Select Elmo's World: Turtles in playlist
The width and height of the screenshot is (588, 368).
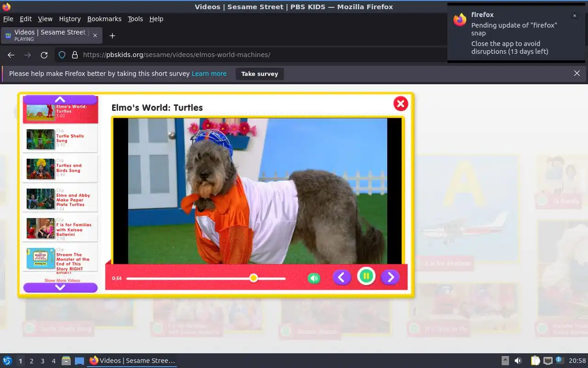60,113
